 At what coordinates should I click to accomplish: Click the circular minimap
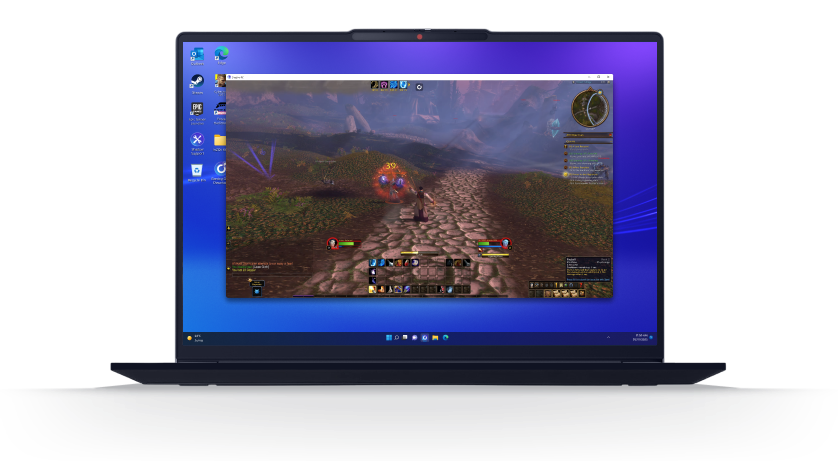(x=590, y=108)
